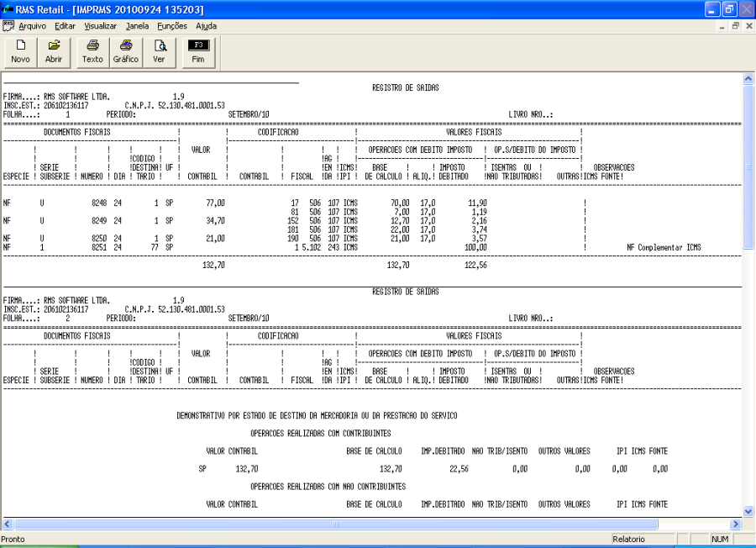Select the Texto printer icon
The image size is (756, 548).
click(x=92, y=52)
